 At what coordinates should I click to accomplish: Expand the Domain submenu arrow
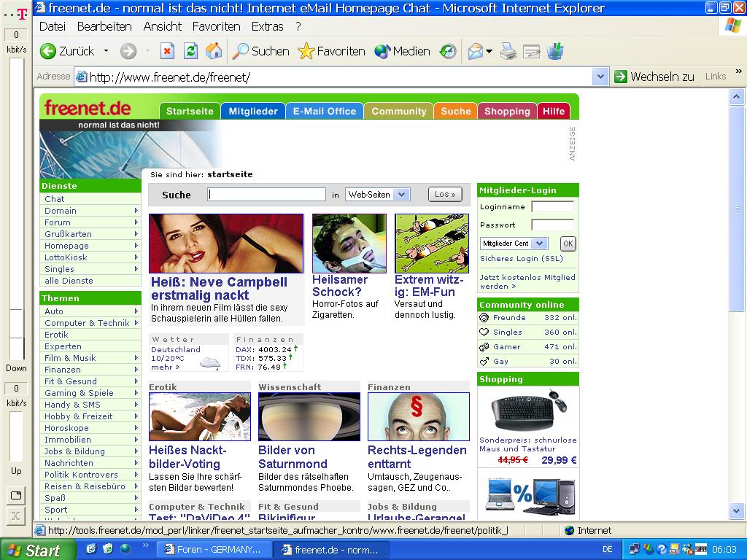click(136, 211)
